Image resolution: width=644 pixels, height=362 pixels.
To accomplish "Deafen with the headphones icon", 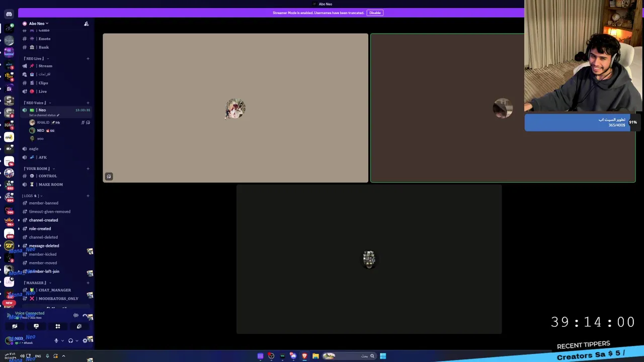I will pos(70,341).
